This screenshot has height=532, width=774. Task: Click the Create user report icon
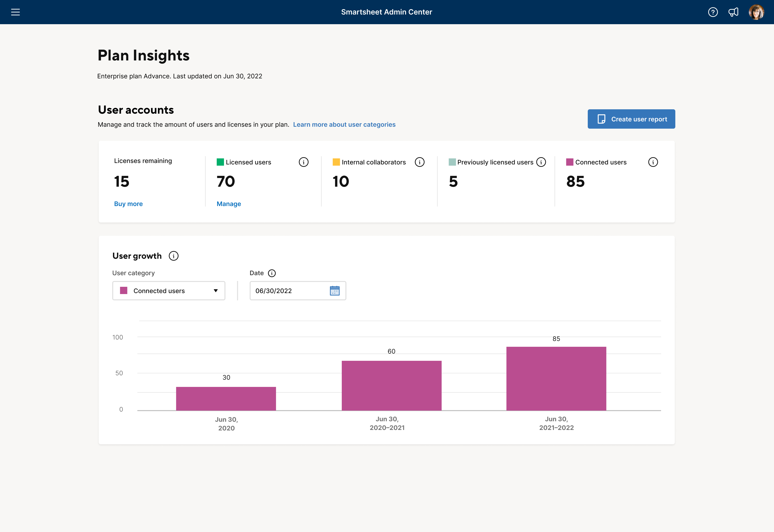[x=602, y=118]
